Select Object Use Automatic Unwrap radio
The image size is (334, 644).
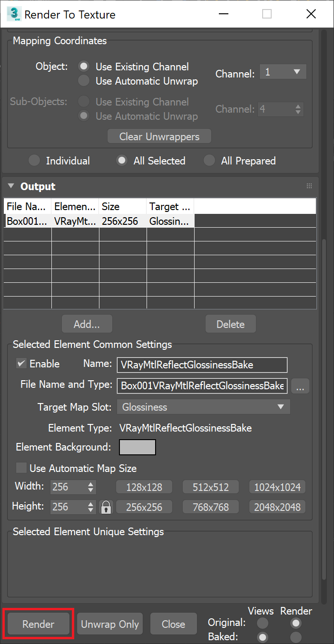pos(84,81)
